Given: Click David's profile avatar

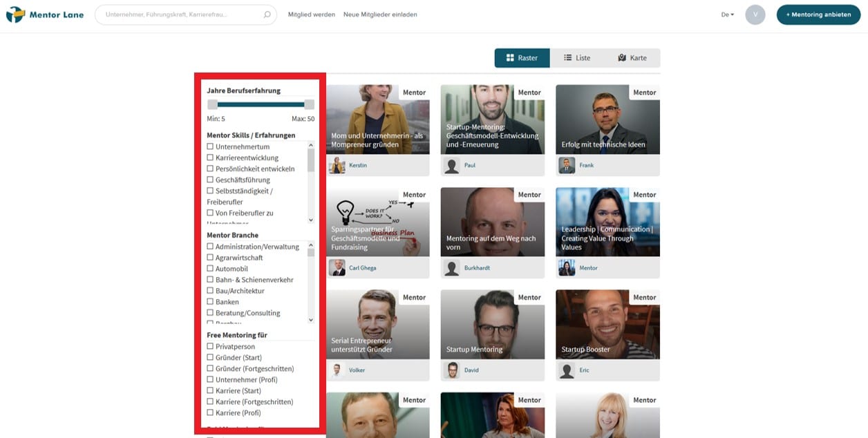Looking at the screenshot, I should click(452, 370).
